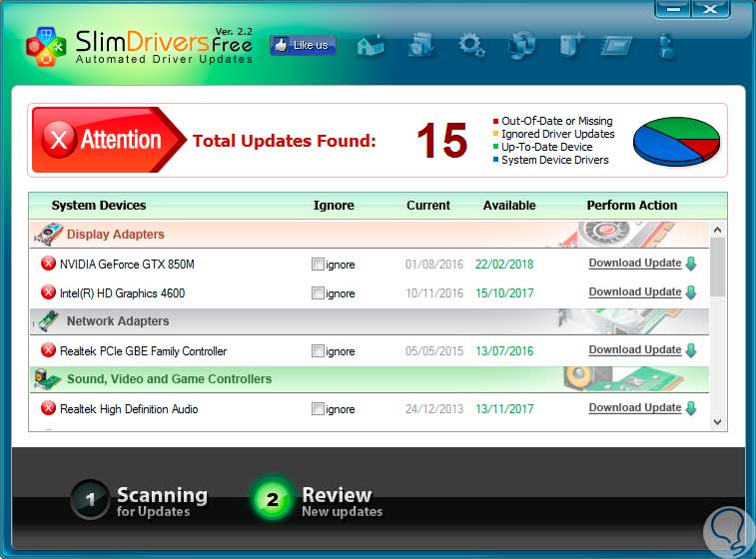The width and height of the screenshot is (756, 559).
Task: Click the total updates count 15
Action: coord(442,140)
